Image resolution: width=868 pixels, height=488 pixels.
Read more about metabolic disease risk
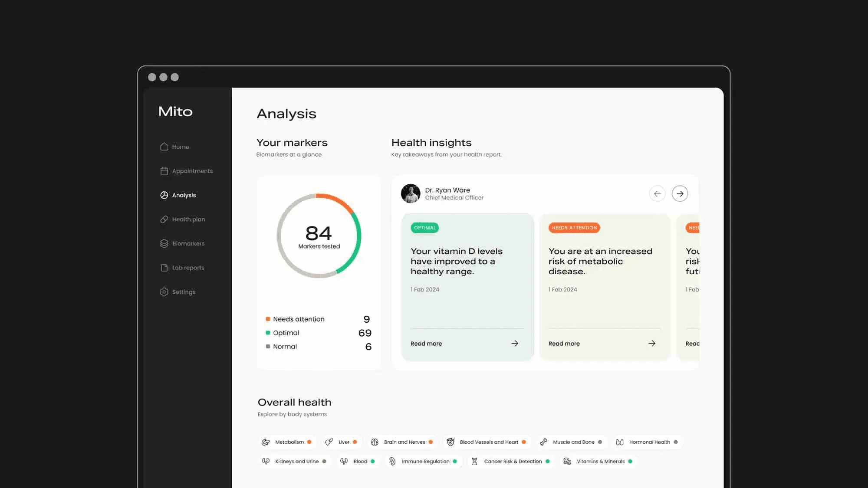point(564,343)
